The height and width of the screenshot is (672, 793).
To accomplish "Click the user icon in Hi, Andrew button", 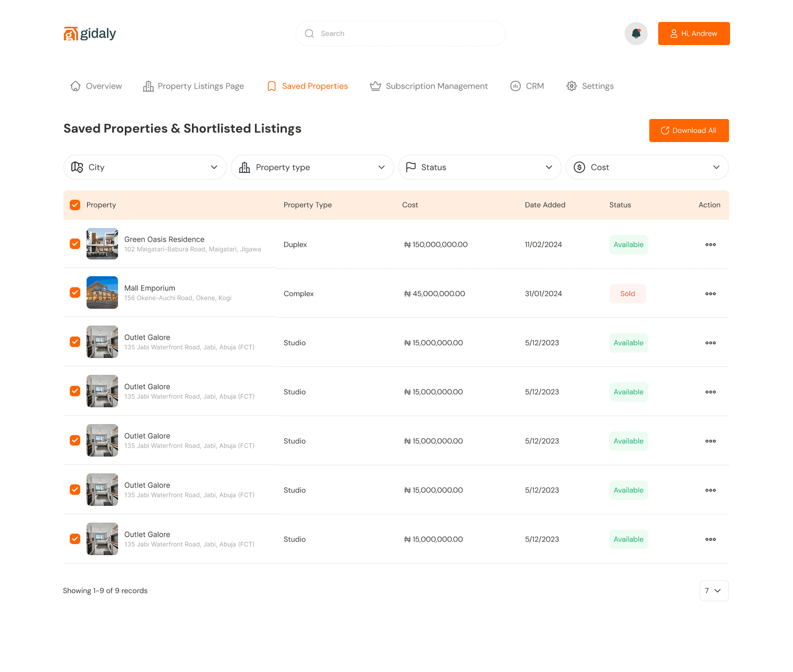I will click(x=674, y=34).
